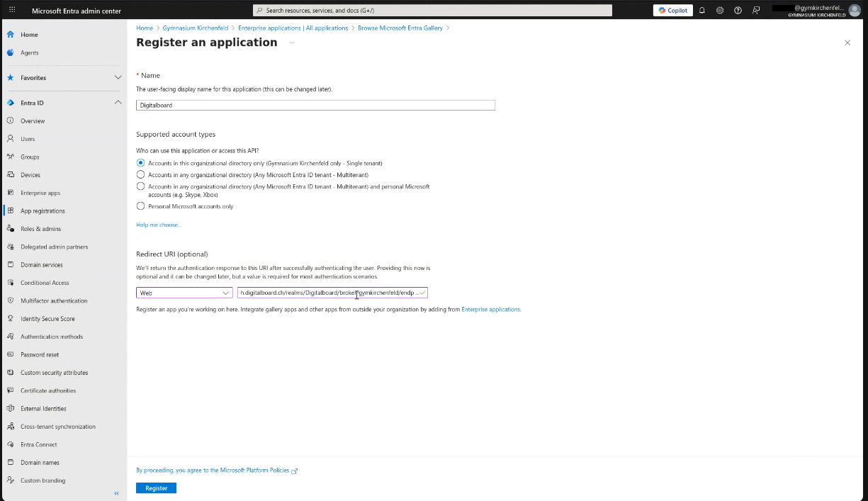This screenshot has width=868, height=501.
Task: Select the Multitenant account type option
Action: 140,175
